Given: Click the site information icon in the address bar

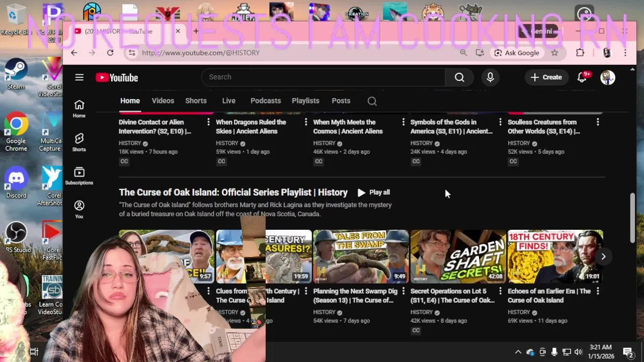Looking at the screenshot, I should pos(132,53).
